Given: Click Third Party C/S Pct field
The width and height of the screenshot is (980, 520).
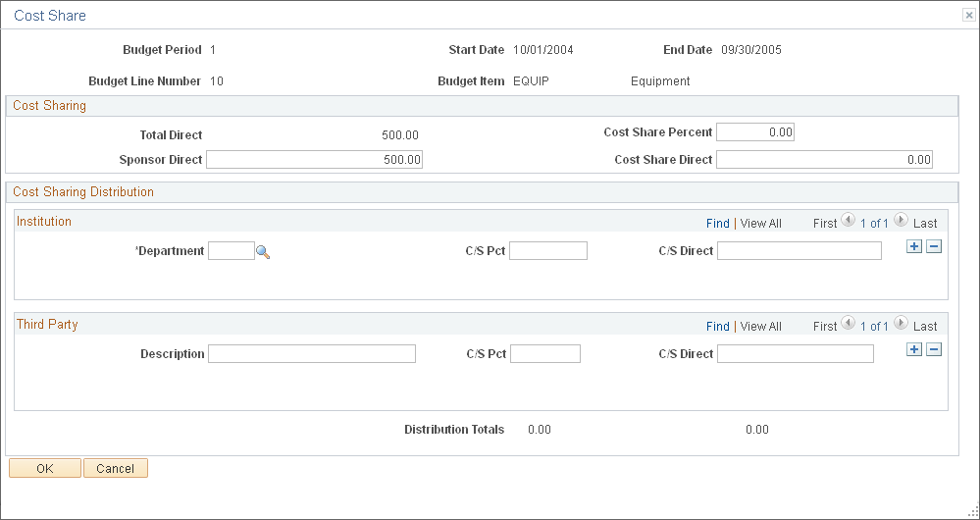Looking at the screenshot, I should click(x=545, y=354).
